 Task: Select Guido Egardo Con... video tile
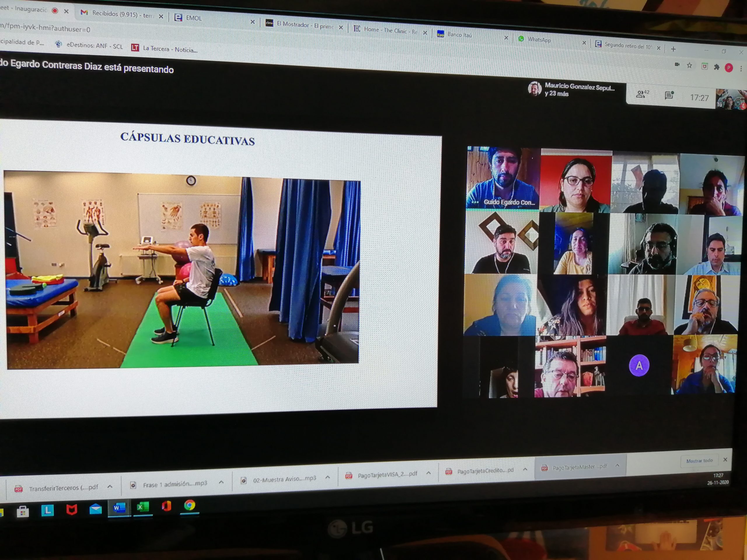(x=503, y=178)
